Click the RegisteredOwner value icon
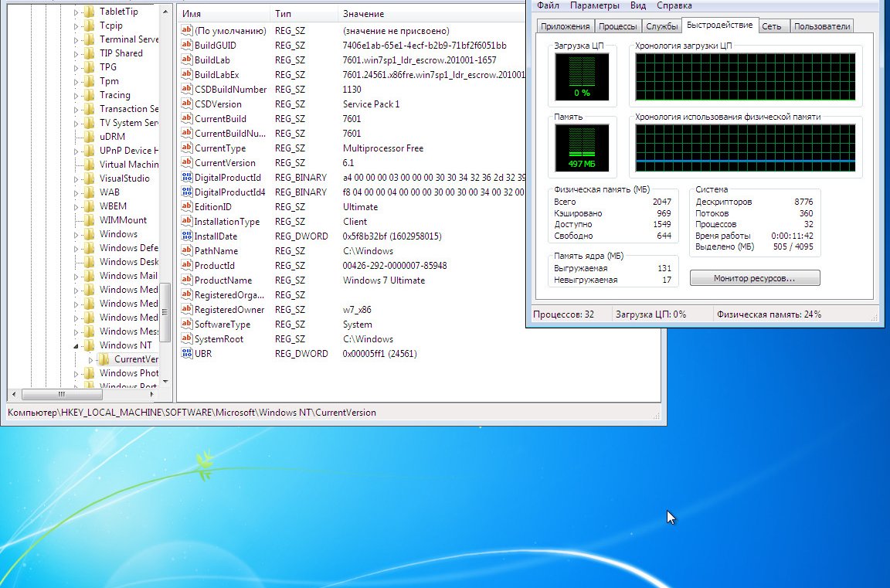Image resolution: width=890 pixels, height=588 pixels. click(x=187, y=309)
